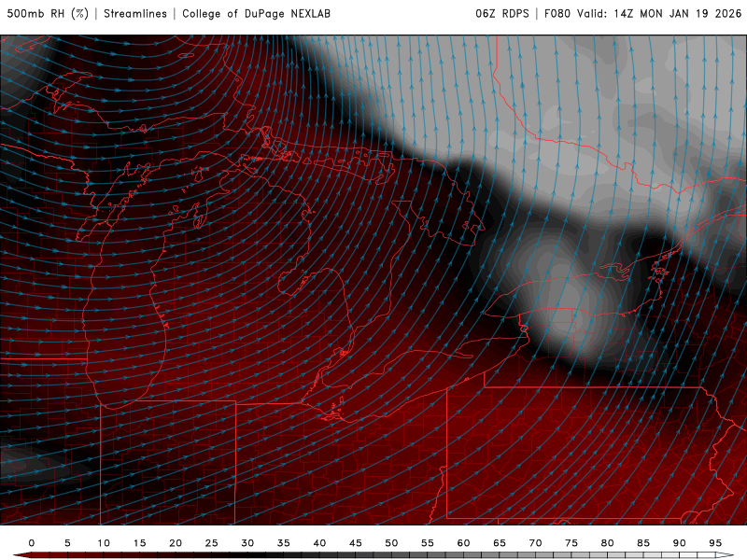Click the "85" tick label on color scale
The height and width of the screenshot is (560, 747).
643,543
